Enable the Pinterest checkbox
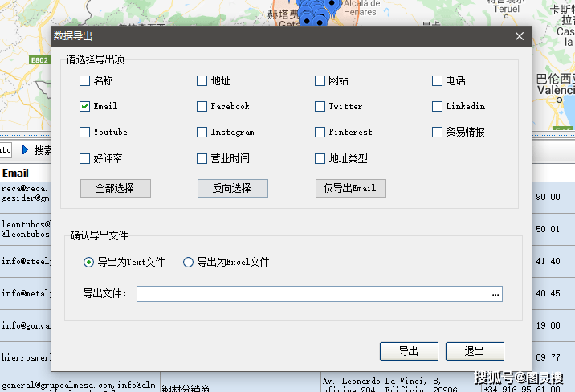This screenshot has width=575, height=392. 320,132
